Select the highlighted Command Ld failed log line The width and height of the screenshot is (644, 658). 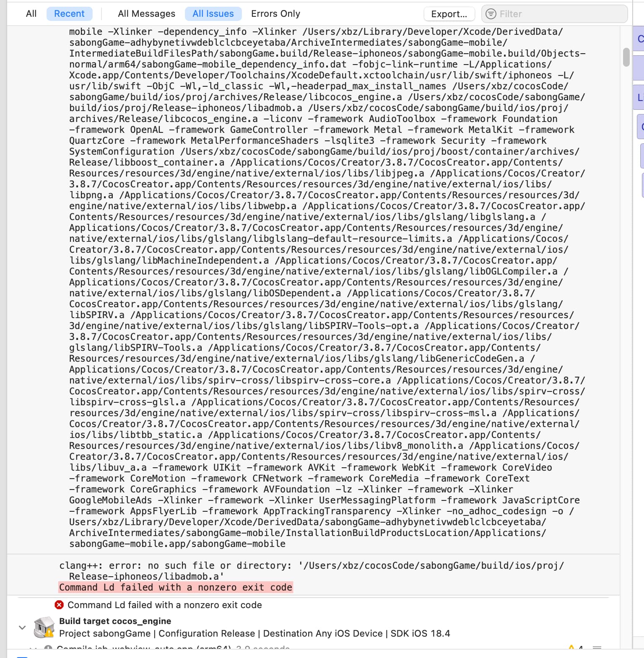click(176, 587)
